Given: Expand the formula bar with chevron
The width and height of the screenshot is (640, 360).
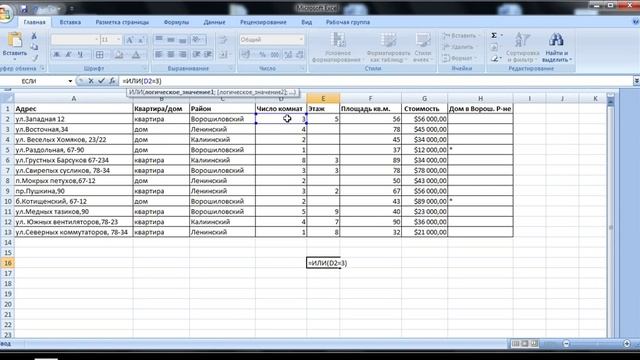Looking at the screenshot, I should tap(636, 81).
